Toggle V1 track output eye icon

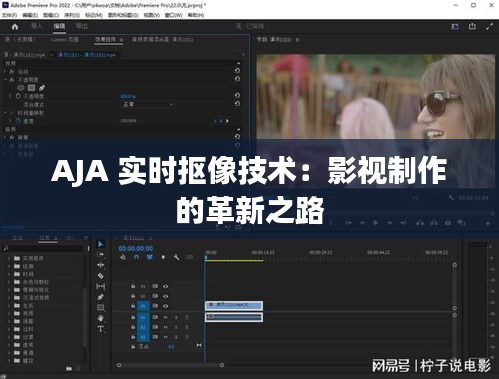[165, 306]
